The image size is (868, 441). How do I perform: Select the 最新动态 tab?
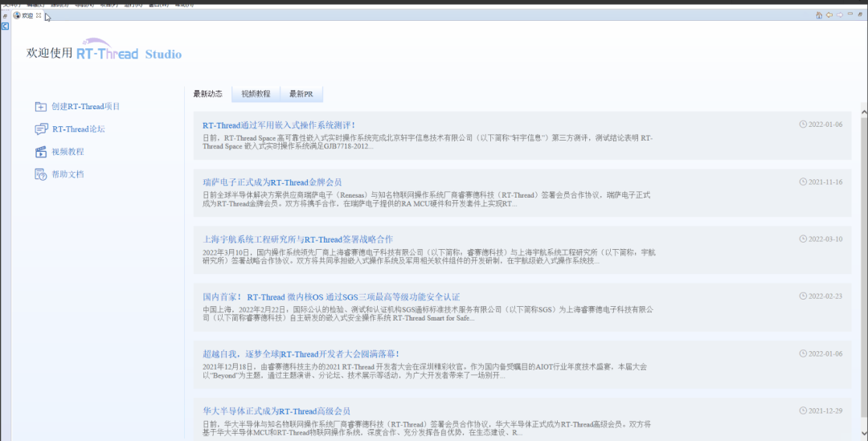pyautogui.click(x=207, y=94)
